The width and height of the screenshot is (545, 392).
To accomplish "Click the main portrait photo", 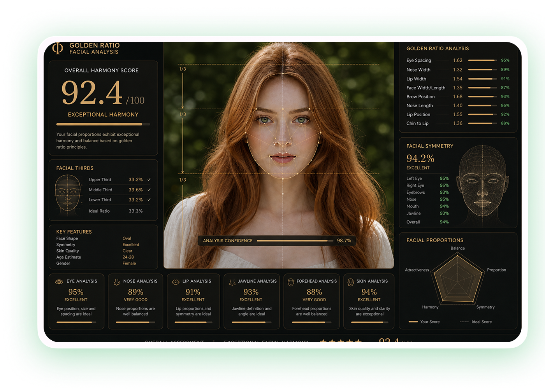I will click(x=279, y=155).
